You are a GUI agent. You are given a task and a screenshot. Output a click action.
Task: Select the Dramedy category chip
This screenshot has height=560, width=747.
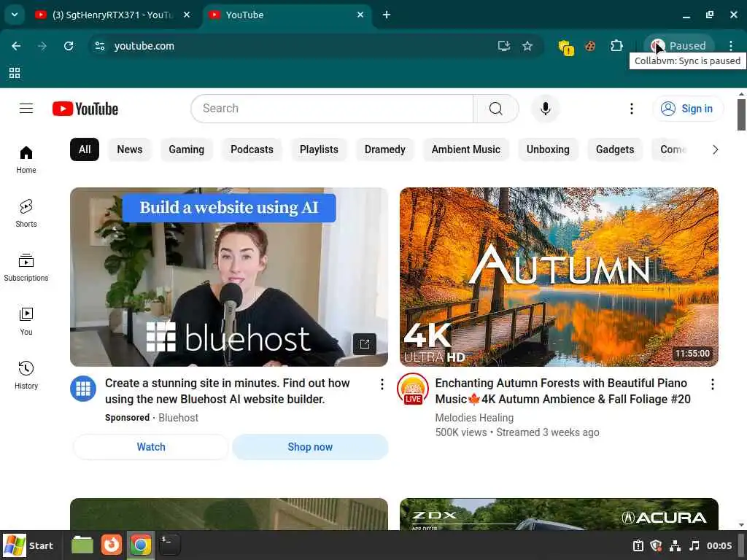tap(385, 149)
